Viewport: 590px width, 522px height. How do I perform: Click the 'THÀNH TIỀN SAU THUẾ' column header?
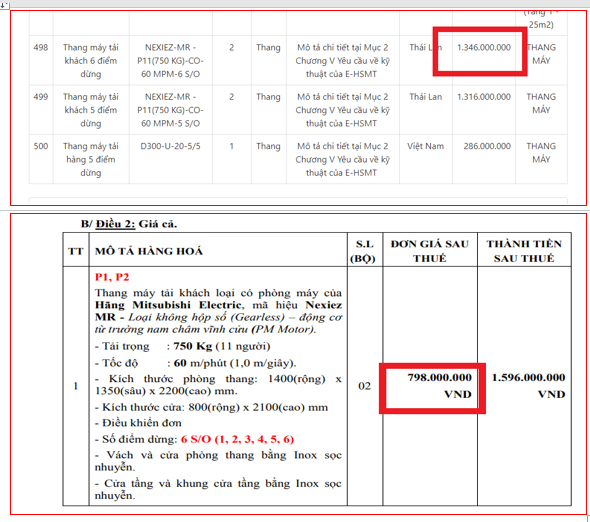pyautogui.click(x=524, y=251)
